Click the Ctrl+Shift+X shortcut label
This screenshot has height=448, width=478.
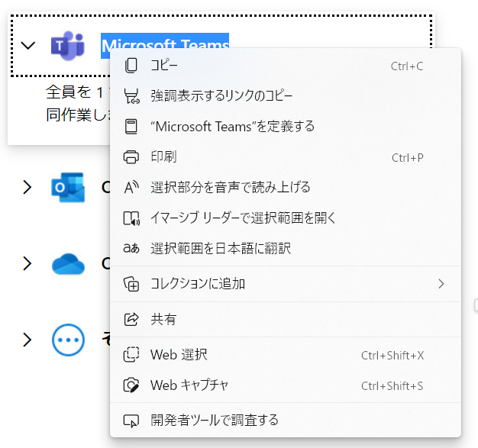[392, 356]
